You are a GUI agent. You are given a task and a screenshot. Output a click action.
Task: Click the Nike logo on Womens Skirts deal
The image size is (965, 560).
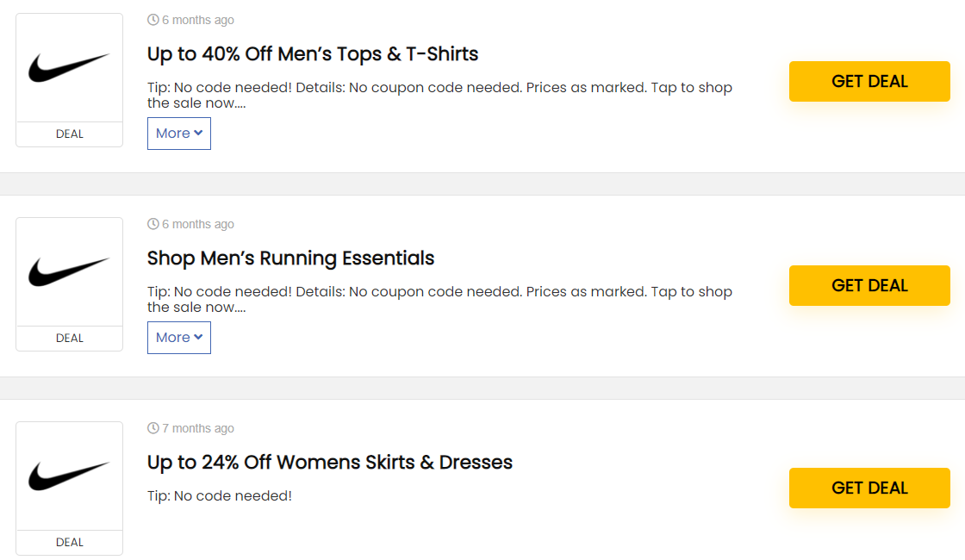point(69,476)
